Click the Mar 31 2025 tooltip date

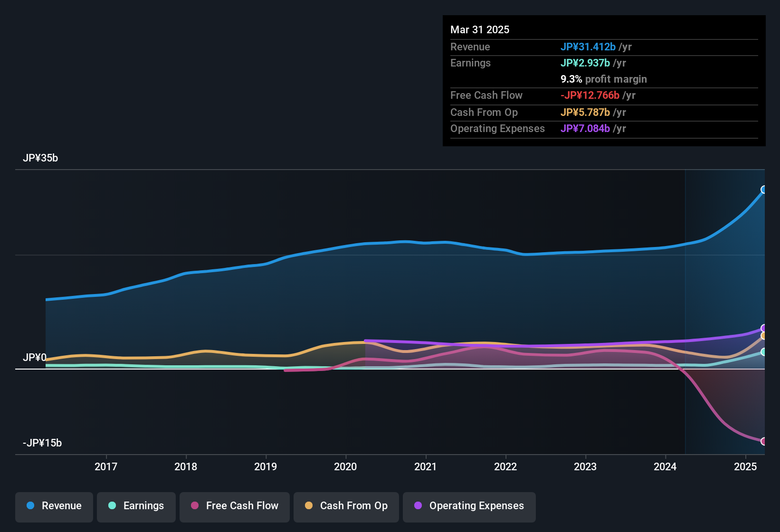[480, 30]
